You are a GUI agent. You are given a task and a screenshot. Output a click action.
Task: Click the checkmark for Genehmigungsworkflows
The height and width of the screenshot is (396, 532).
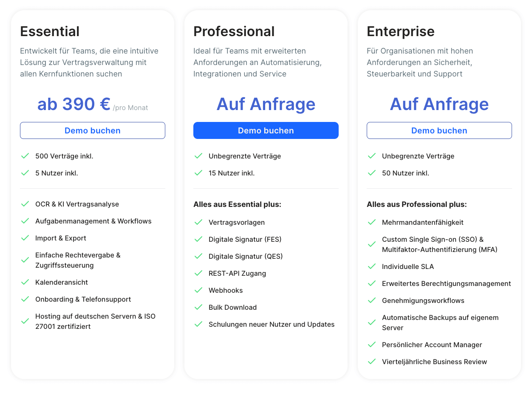coord(372,300)
